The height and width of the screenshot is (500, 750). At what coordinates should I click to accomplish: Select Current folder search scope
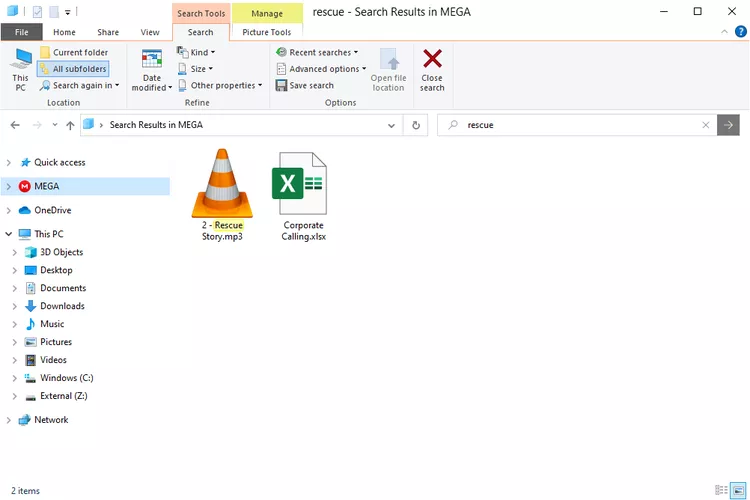click(x=74, y=52)
